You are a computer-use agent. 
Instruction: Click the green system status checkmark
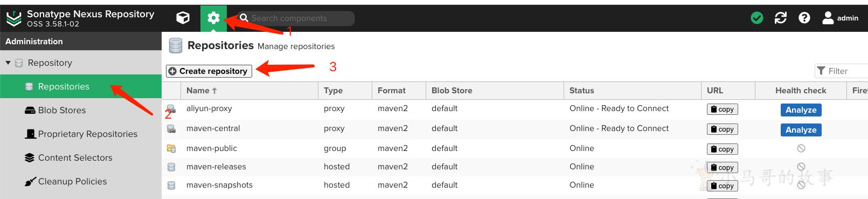757,18
